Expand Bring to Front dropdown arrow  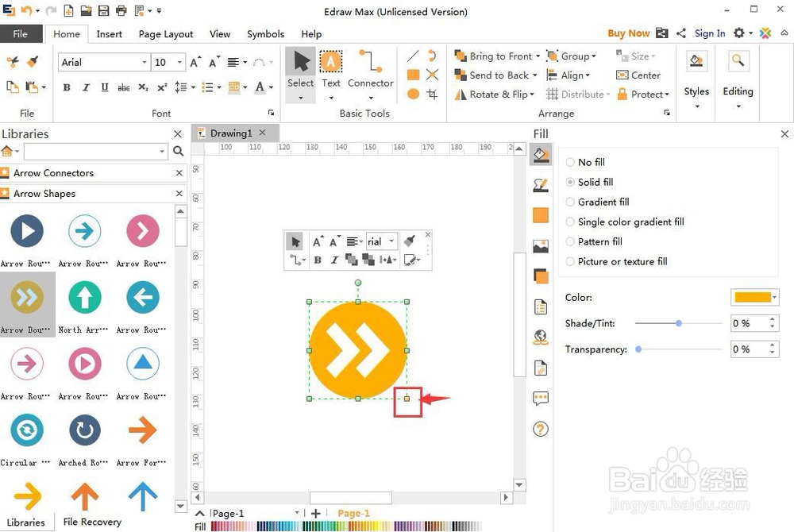coord(538,56)
